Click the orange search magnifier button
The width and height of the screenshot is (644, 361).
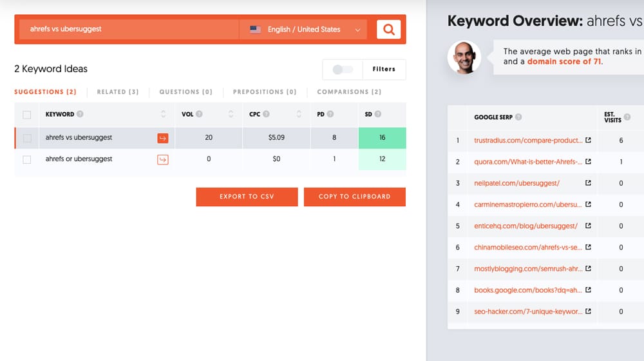(x=388, y=29)
